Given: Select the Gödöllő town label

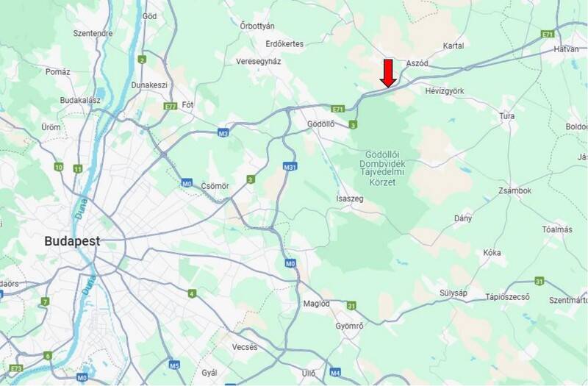Looking at the screenshot, I should point(320,124).
